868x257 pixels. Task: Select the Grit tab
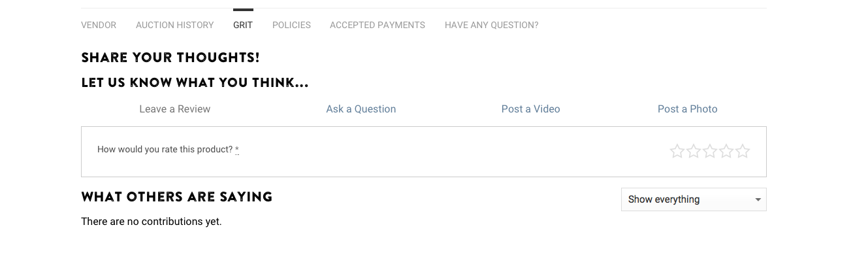click(243, 25)
